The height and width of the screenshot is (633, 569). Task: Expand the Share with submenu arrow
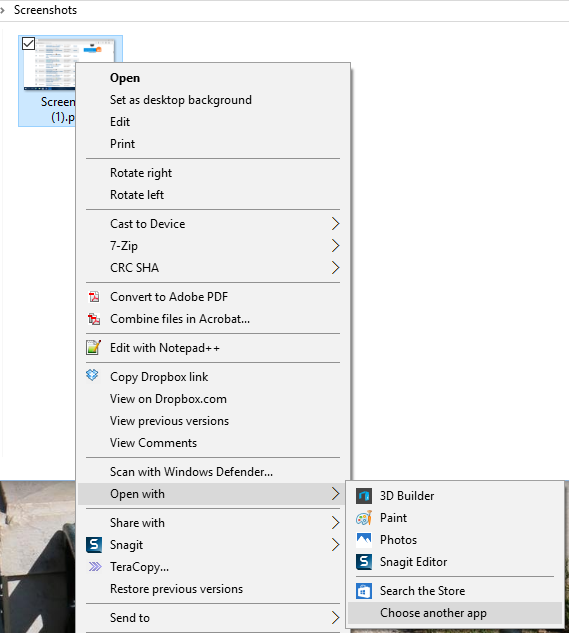[335, 523]
